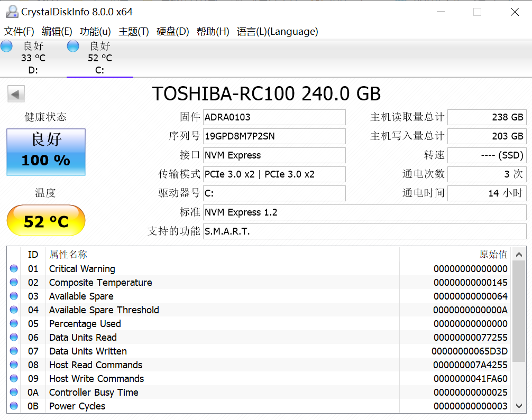Image resolution: width=532 pixels, height=420 pixels.
Task: Click the status dot beside Composite Temperature
Action: coord(14,282)
